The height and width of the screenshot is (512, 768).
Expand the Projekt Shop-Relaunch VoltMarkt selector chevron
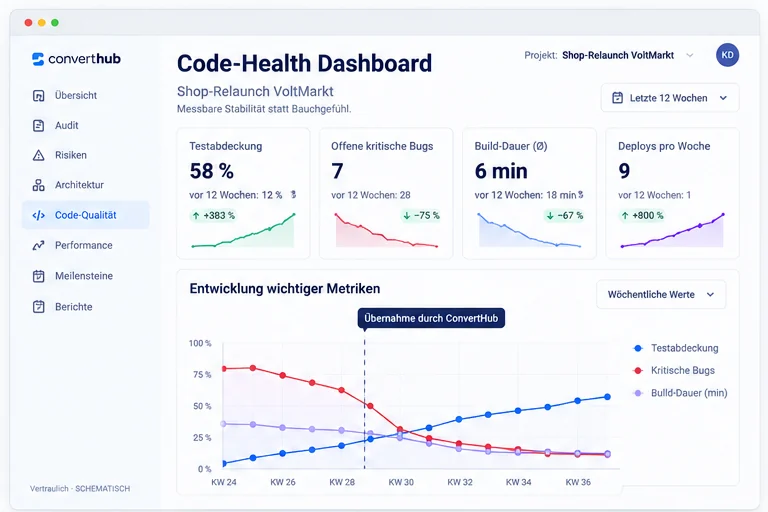point(690,55)
